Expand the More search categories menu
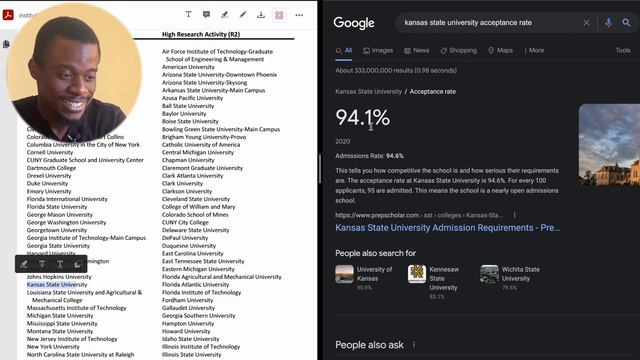 [534, 51]
